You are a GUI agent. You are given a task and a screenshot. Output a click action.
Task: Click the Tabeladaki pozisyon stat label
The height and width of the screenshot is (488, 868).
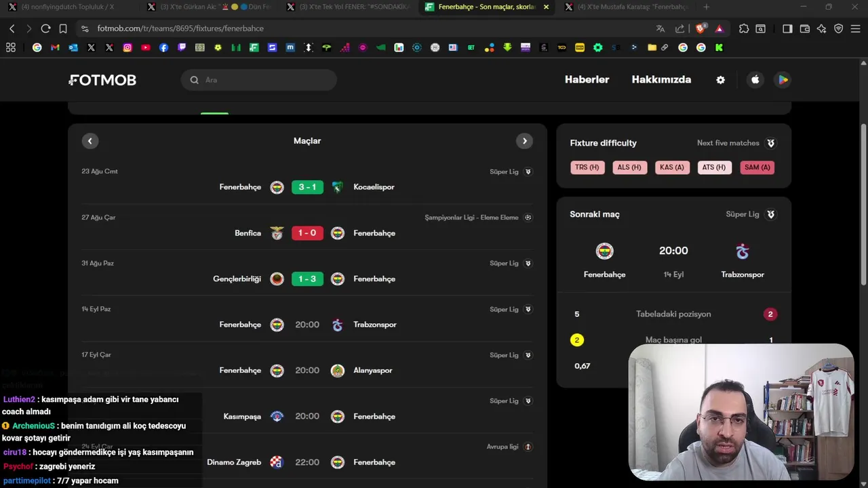pyautogui.click(x=673, y=314)
